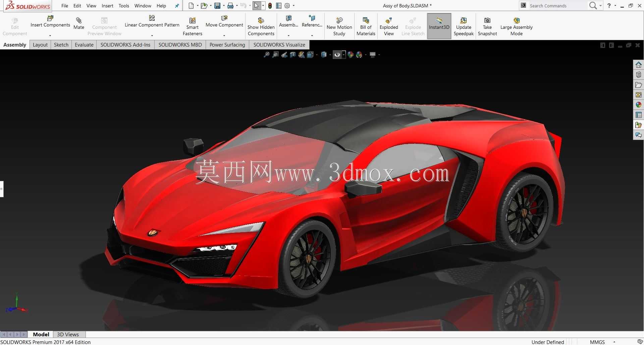The image size is (644, 345).
Task: Open the File menu
Action: [x=65, y=6]
